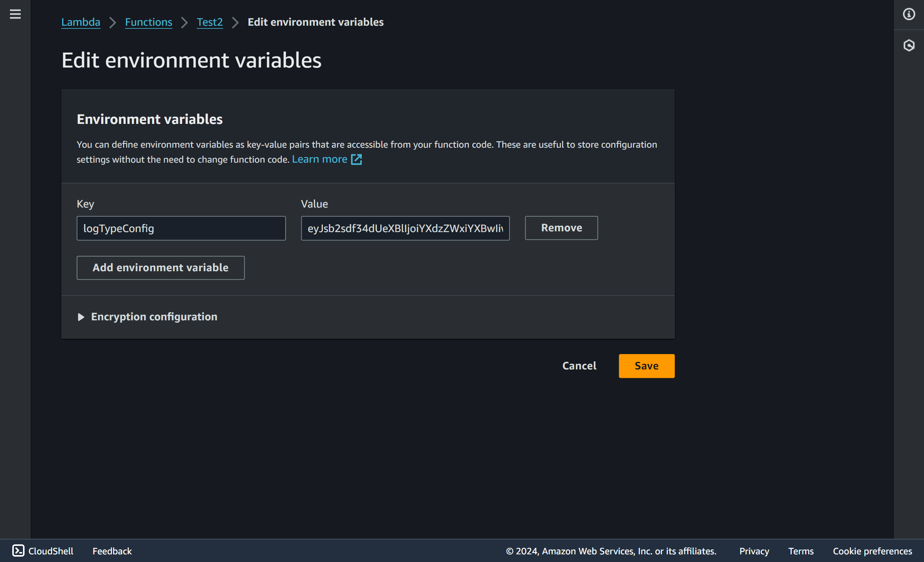Navigate to Functions breadcrumb
The image size is (924, 562).
point(148,22)
